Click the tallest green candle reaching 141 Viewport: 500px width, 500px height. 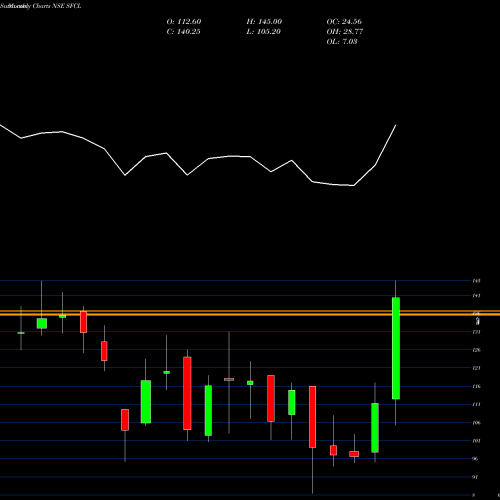(x=396, y=348)
